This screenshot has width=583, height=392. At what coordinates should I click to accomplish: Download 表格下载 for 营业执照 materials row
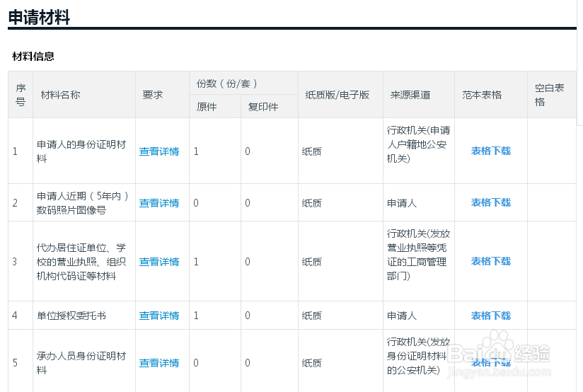point(491,261)
